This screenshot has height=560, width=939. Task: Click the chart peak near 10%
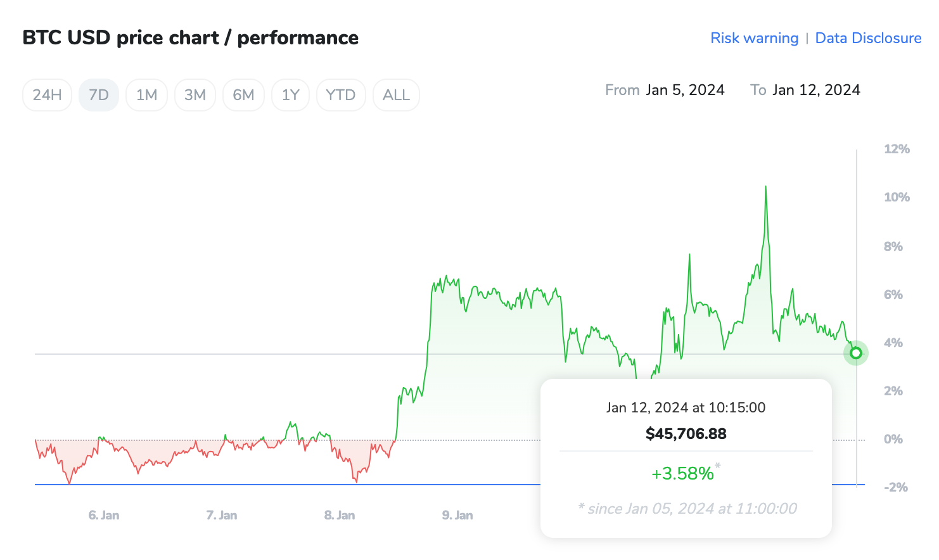pos(765,187)
